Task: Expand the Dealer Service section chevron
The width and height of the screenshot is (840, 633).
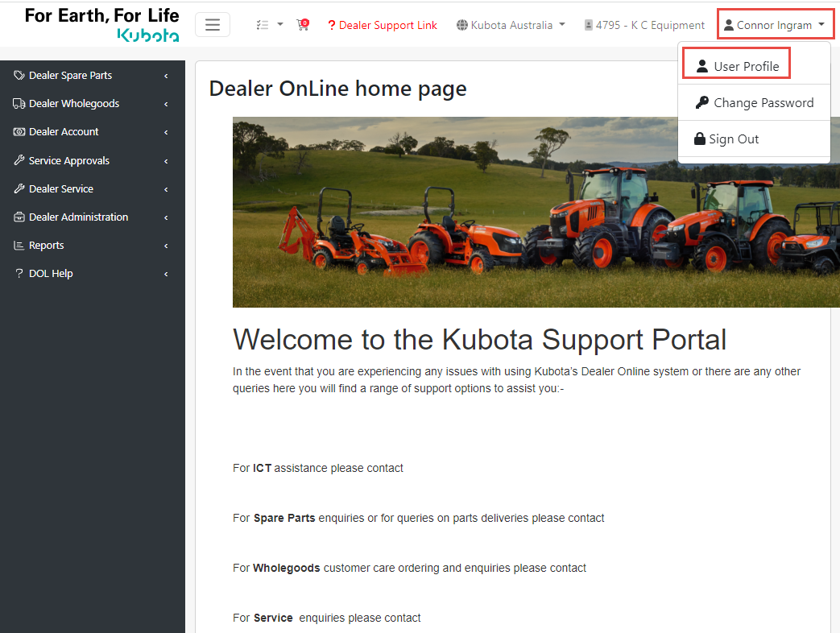Action: 166,188
